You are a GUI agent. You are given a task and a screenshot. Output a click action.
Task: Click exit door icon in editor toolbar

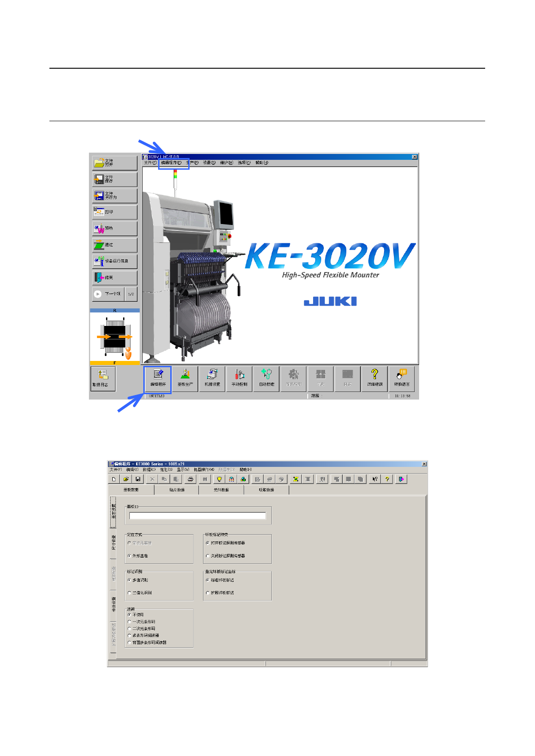[402, 479]
